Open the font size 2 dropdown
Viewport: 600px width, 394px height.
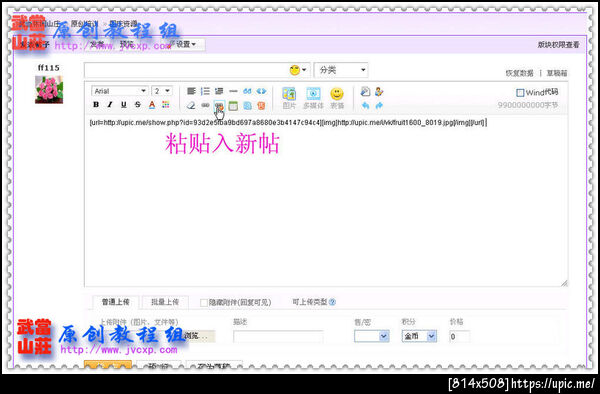coord(162,91)
